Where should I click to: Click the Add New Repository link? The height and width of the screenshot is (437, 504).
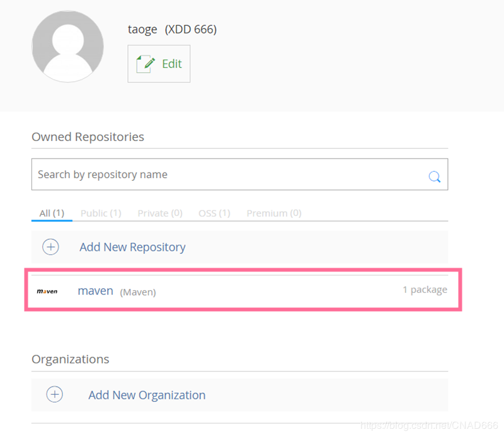point(132,247)
